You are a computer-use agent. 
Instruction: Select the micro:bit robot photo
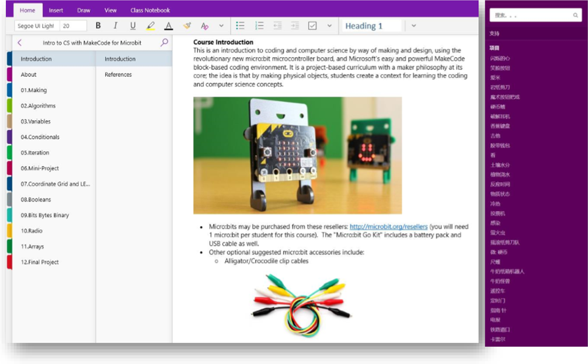coord(298,156)
